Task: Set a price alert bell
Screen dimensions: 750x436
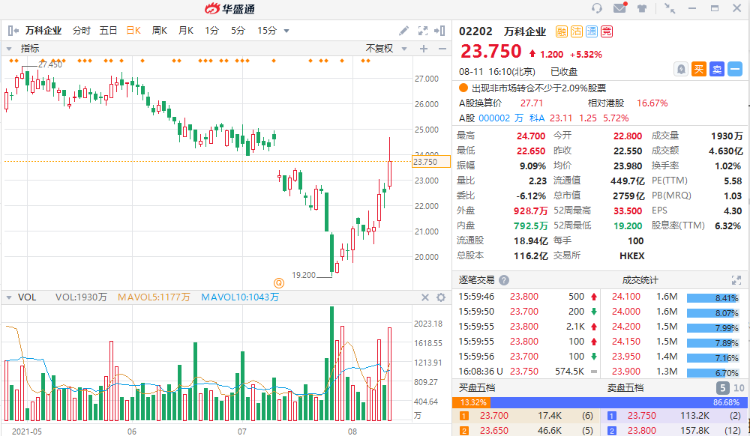Action: tap(681, 69)
